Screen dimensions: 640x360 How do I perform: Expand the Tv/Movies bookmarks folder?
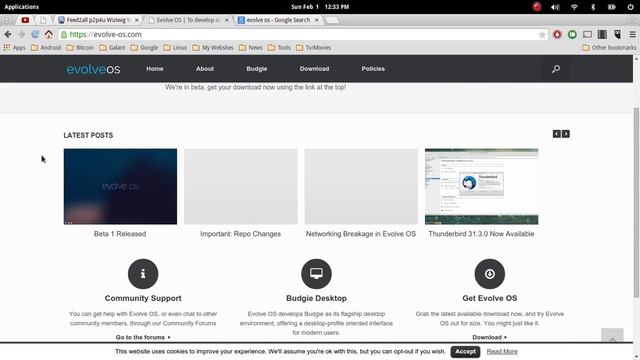pyautogui.click(x=313, y=48)
